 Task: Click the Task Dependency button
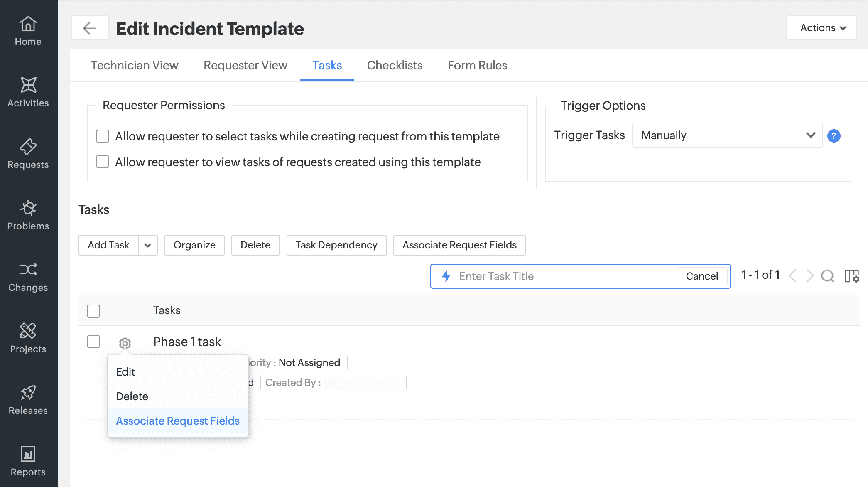pyautogui.click(x=336, y=245)
